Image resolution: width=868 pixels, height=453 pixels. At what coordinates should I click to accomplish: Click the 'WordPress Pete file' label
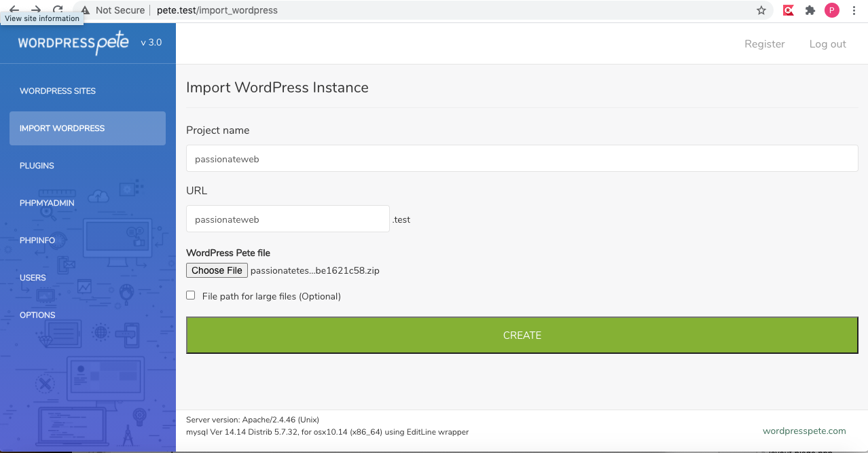pyautogui.click(x=228, y=253)
